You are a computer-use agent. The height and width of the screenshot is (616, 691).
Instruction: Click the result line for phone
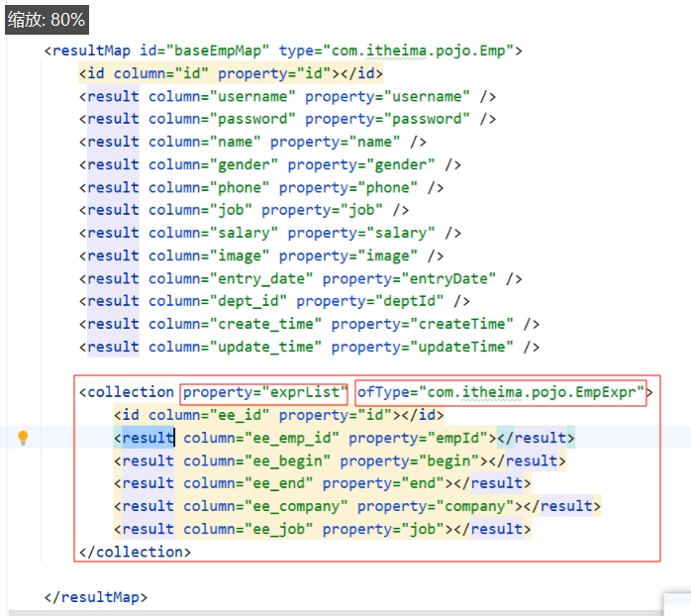pyautogui.click(x=261, y=188)
